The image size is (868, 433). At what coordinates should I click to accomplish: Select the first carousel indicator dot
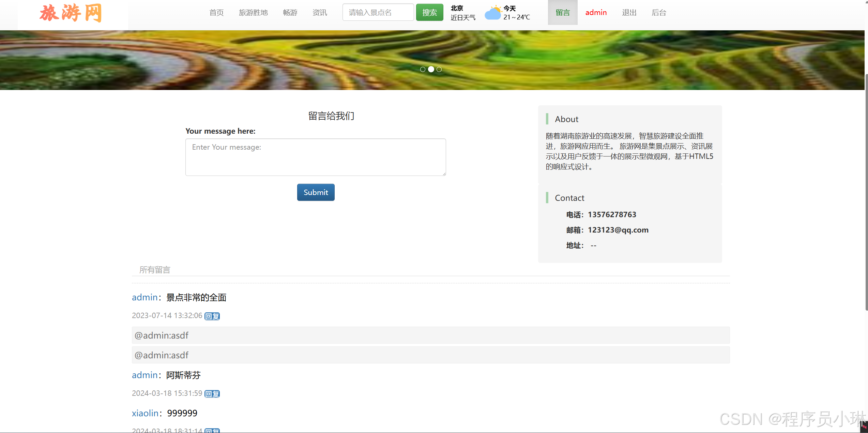pyautogui.click(x=423, y=69)
